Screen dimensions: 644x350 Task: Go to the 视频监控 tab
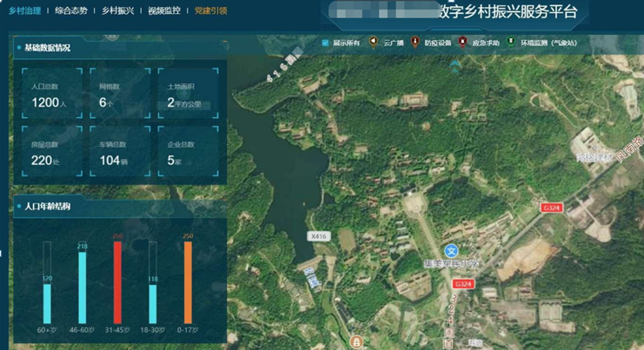coord(164,10)
